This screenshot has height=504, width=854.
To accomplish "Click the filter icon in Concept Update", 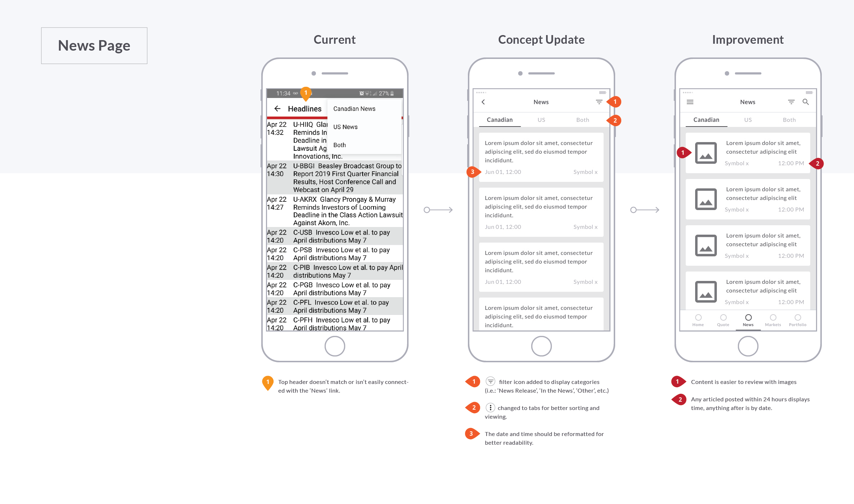I will click(599, 101).
